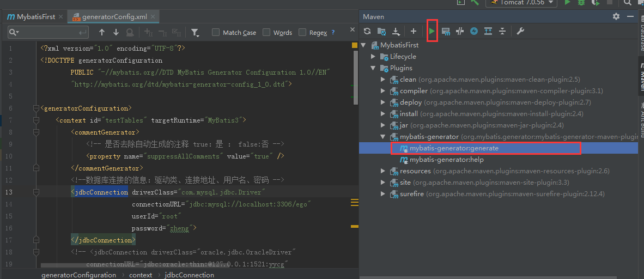Image resolution: width=644 pixels, height=279 pixels.
Task: Download sources and documentation icon
Action: (x=396, y=31)
